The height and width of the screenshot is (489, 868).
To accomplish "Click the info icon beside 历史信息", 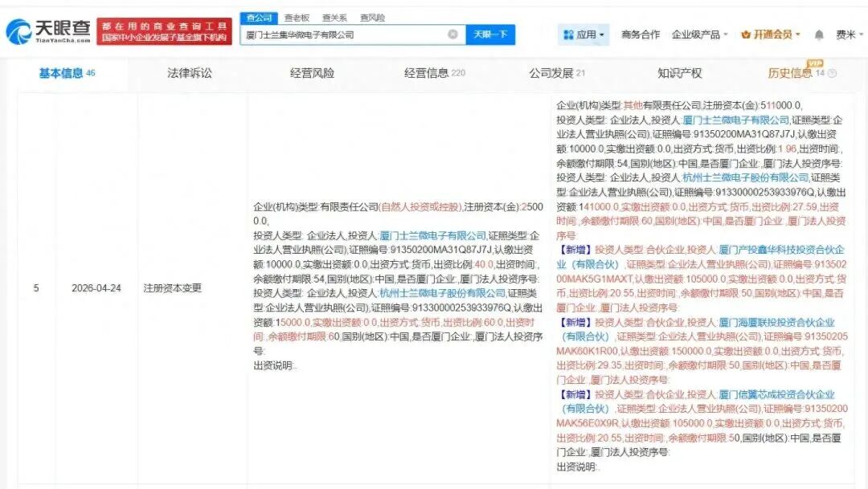I will coord(832,73).
